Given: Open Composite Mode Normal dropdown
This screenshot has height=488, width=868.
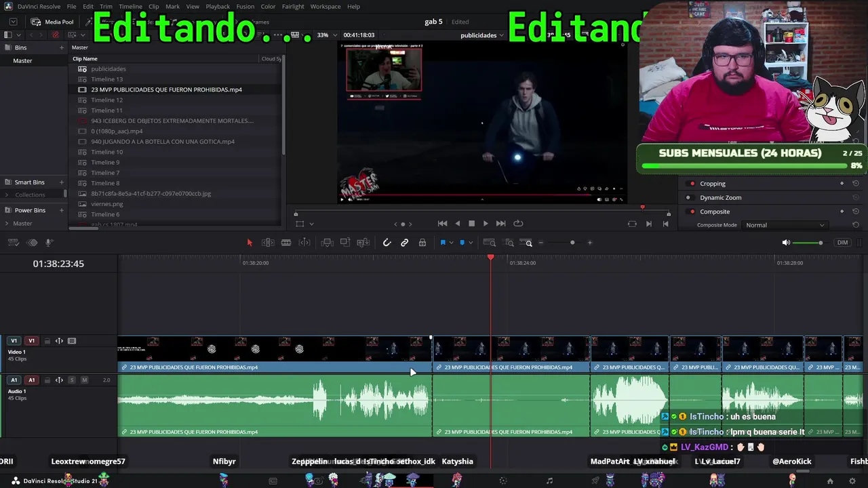Looking at the screenshot, I should coord(785,225).
